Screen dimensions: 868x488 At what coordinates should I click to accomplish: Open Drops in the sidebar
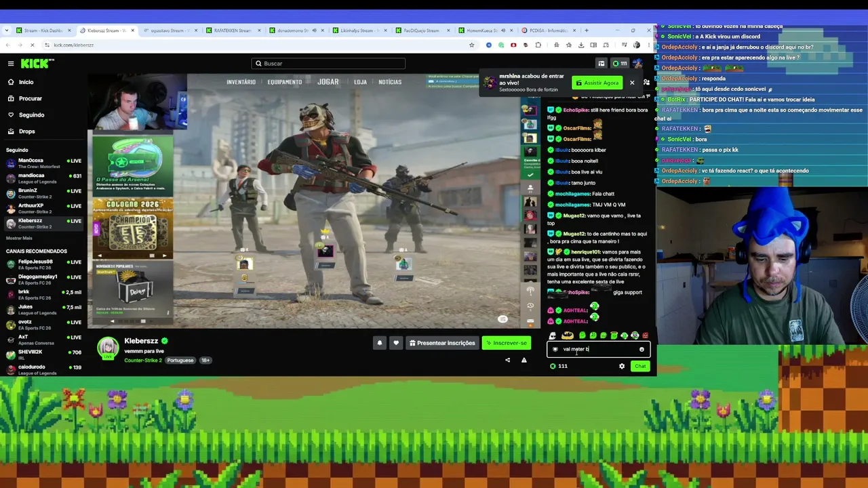click(26, 131)
